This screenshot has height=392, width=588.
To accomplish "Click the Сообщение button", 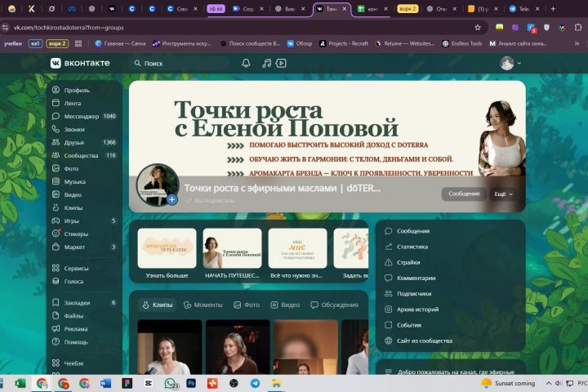I will pyautogui.click(x=464, y=194).
